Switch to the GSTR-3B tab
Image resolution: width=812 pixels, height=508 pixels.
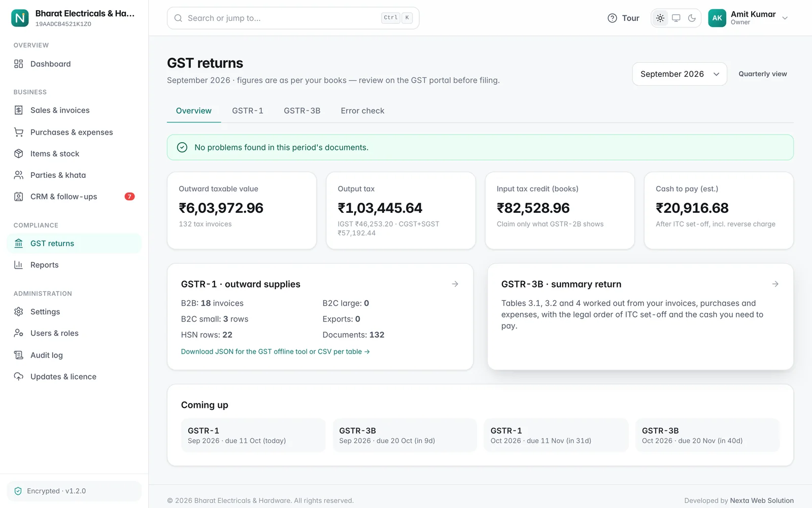coord(302,111)
